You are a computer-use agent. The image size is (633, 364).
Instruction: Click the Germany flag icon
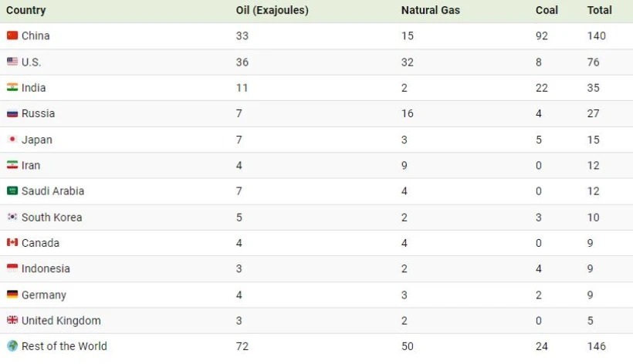click(12, 295)
